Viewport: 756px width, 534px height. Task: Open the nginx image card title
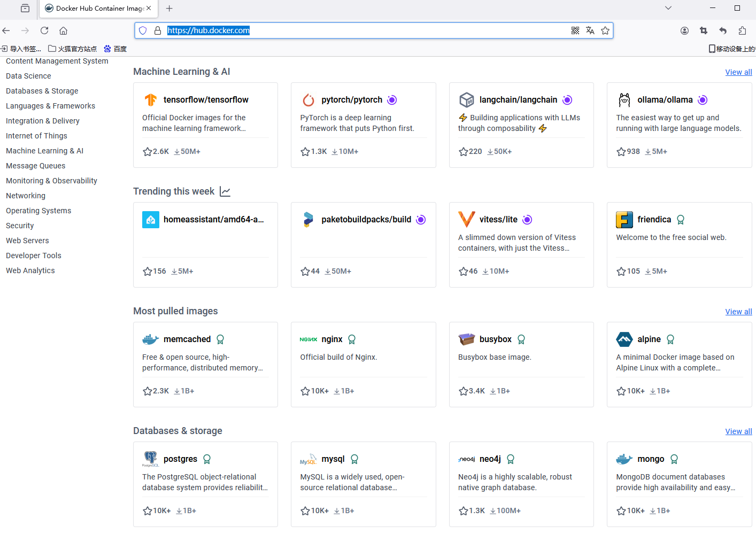(x=331, y=339)
